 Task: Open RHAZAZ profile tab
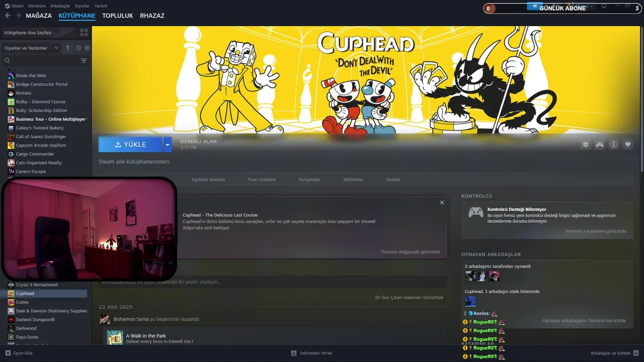(152, 16)
